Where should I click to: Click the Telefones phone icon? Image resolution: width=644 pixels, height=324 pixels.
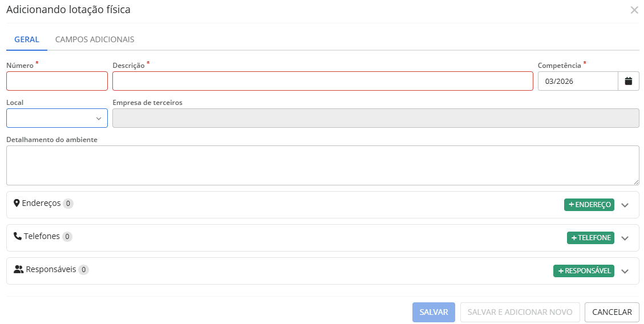click(18, 236)
